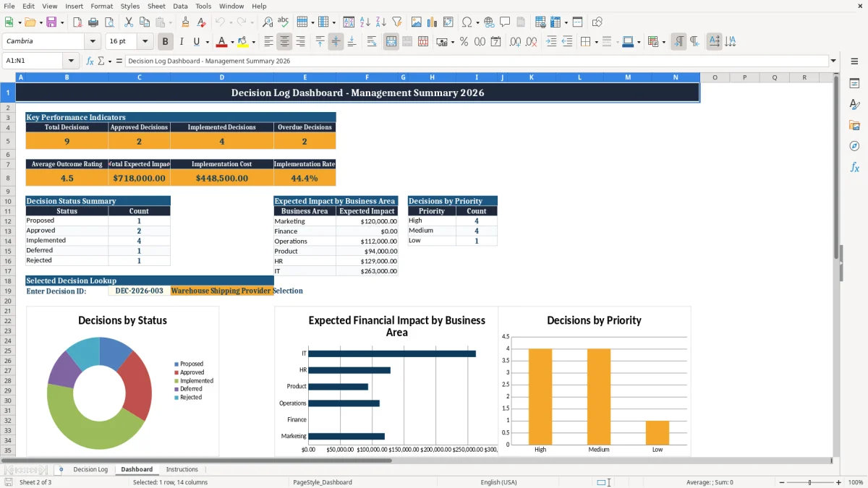Image resolution: width=868 pixels, height=488 pixels.
Task: Click the Insert Special Character omega icon
Action: coord(467,22)
